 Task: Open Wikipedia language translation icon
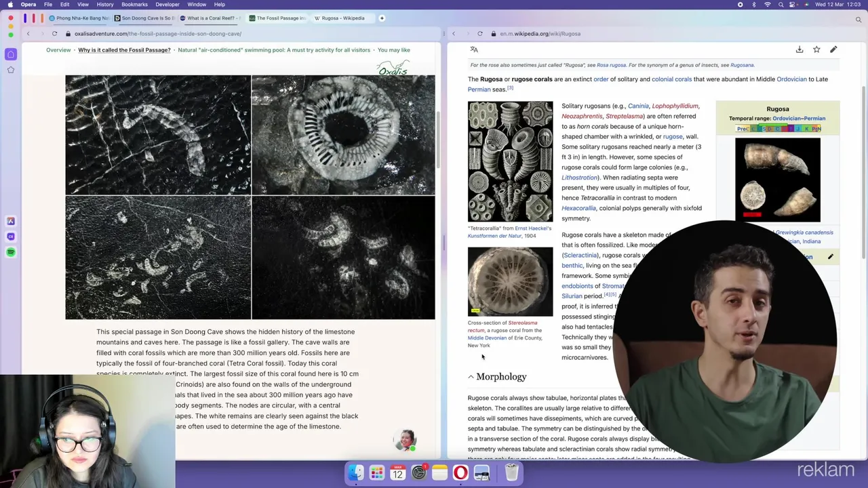(x=474, y=49)
